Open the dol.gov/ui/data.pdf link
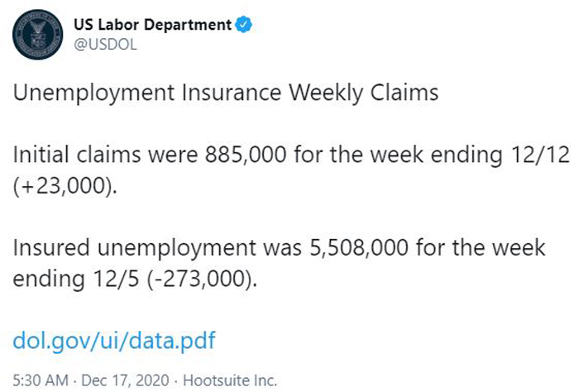 point(114,341)
